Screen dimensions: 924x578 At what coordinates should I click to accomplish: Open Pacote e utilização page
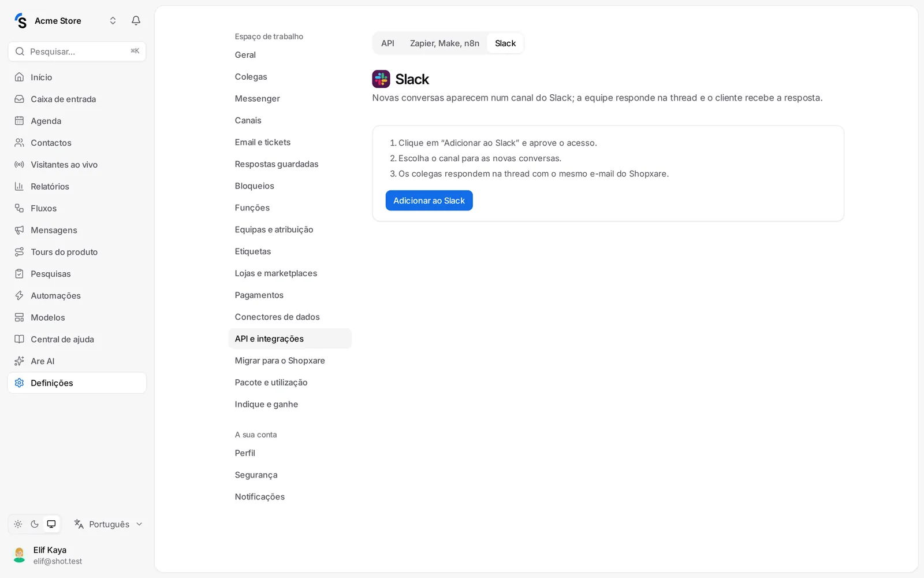(290, 383)
